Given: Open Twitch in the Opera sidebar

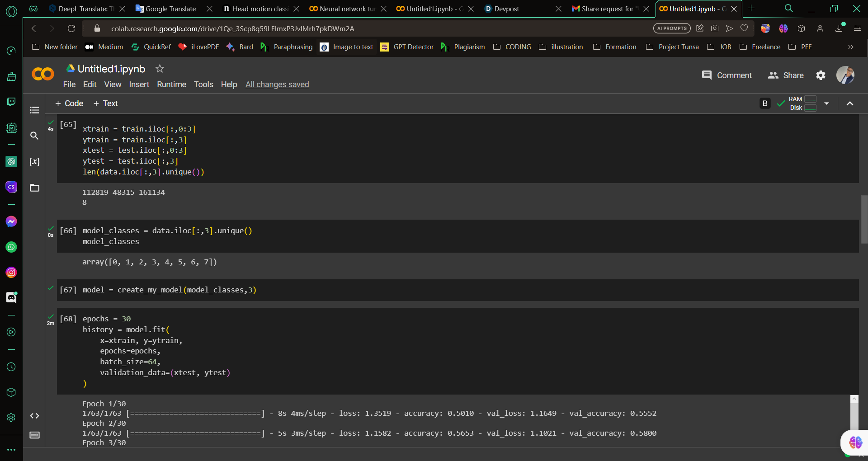Looking at the screenshot, I should pos(11,102).
